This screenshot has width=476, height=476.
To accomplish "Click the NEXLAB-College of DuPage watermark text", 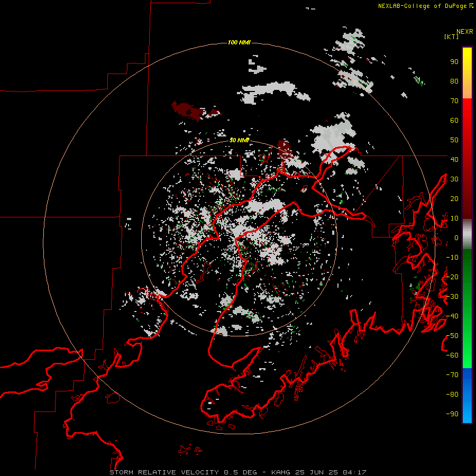I will 425,6.
